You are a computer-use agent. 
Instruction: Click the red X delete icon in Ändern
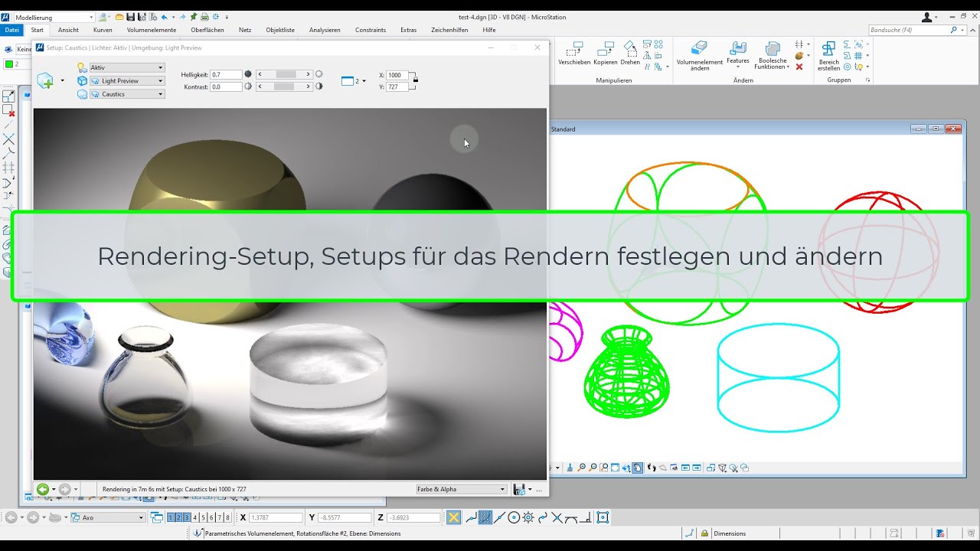tap(799, 67)
